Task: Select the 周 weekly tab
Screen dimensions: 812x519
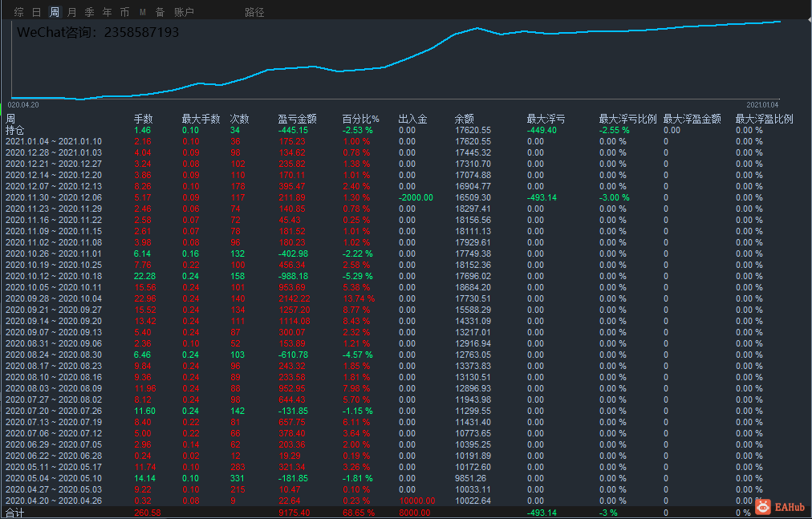Action: coord(55,12)
